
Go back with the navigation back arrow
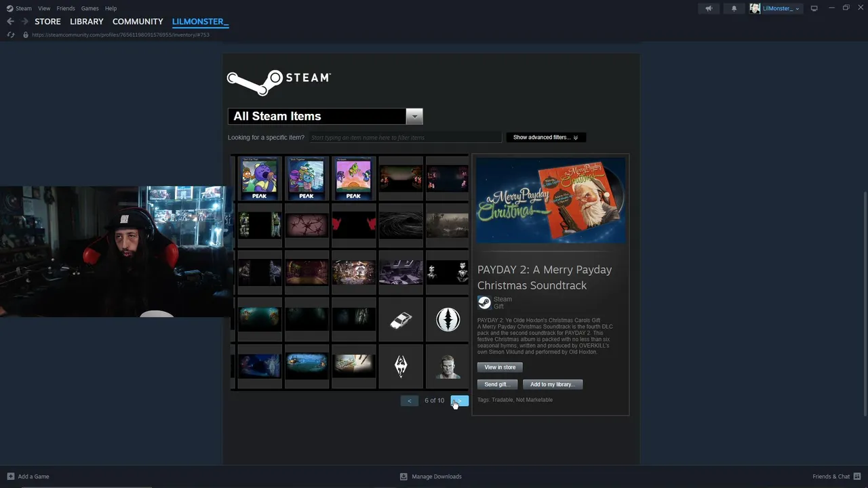coord(10,22)
